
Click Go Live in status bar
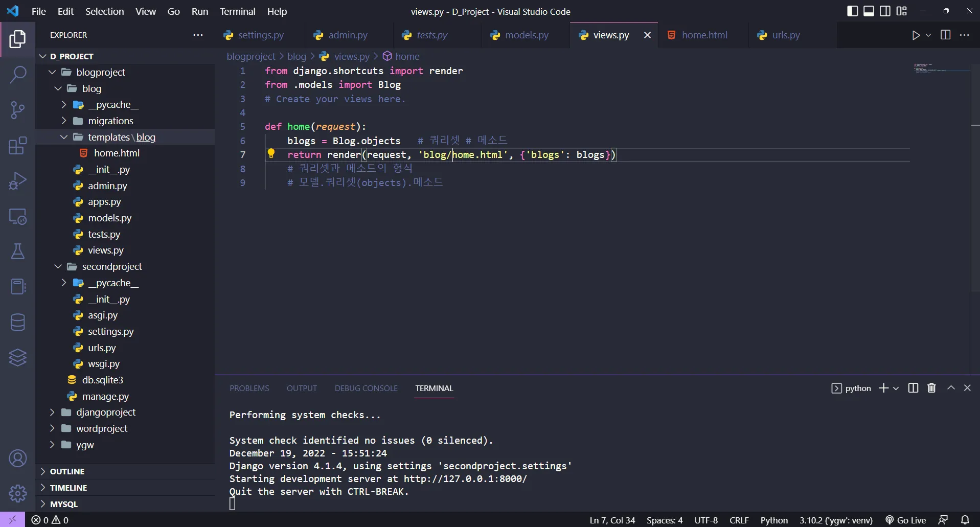tap(906, 520)
